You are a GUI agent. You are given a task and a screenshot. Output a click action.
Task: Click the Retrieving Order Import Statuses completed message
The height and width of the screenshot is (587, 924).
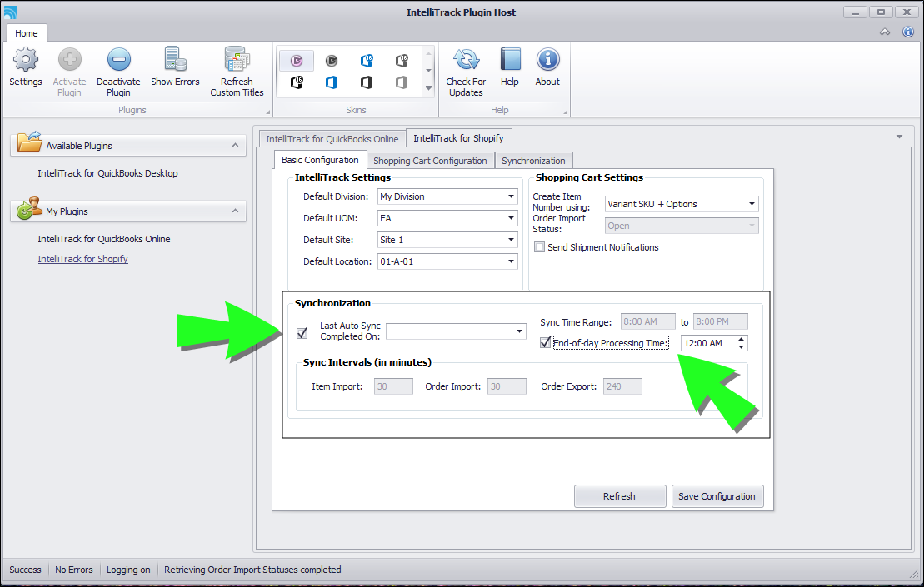(252, 570)
